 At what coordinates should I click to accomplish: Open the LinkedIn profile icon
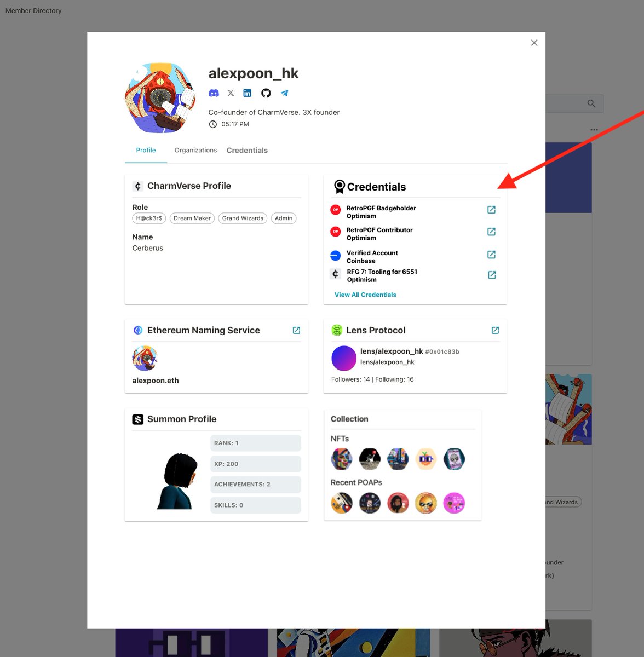pos(248,93)
